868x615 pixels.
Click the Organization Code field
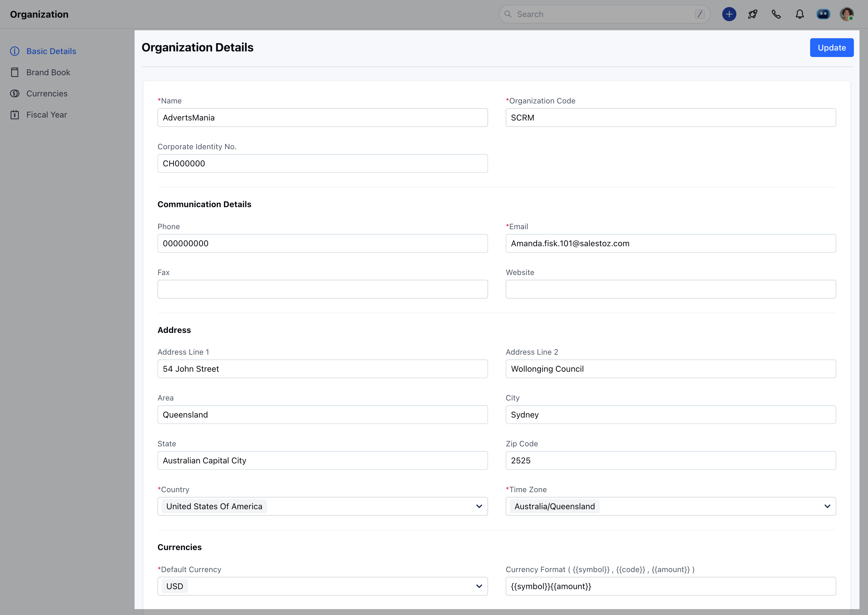[670, 118]
